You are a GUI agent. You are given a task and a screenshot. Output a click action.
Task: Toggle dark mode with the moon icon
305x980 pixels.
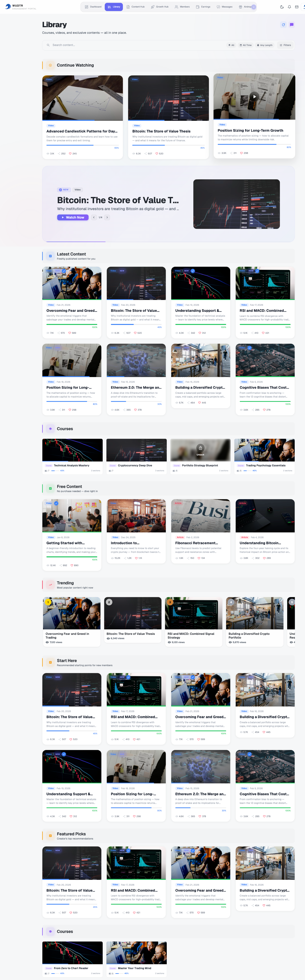click(282, 7)
